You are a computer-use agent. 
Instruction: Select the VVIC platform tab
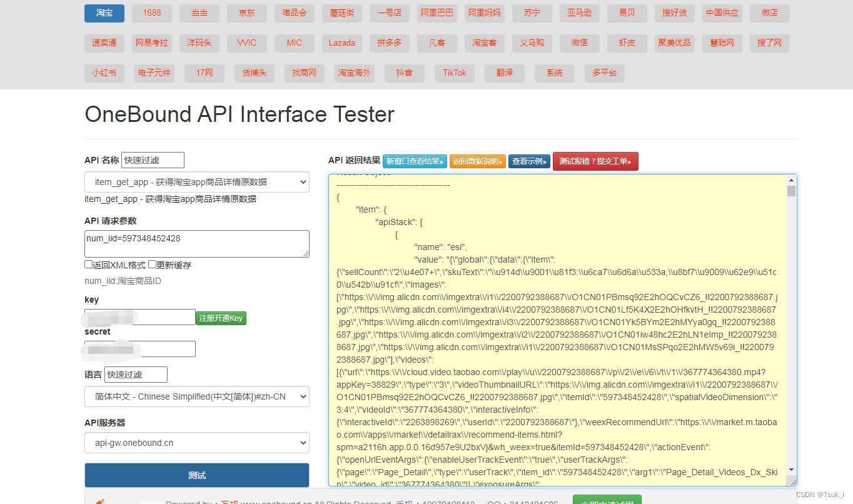tap(247, 43)
